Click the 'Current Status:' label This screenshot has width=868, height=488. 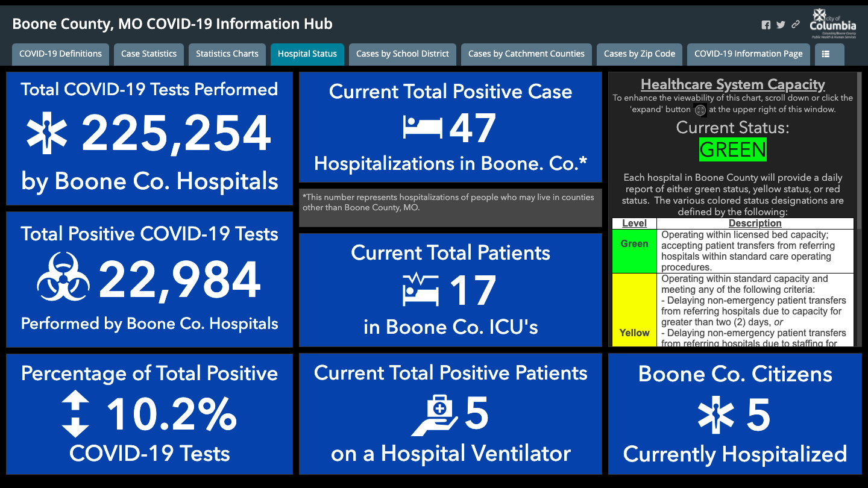tap(733, 128)
